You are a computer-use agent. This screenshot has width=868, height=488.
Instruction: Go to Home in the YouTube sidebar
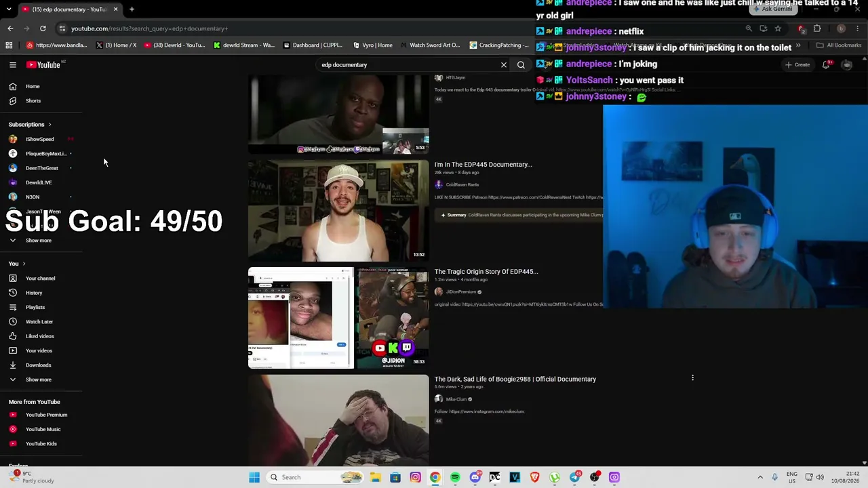coord(33,87)
